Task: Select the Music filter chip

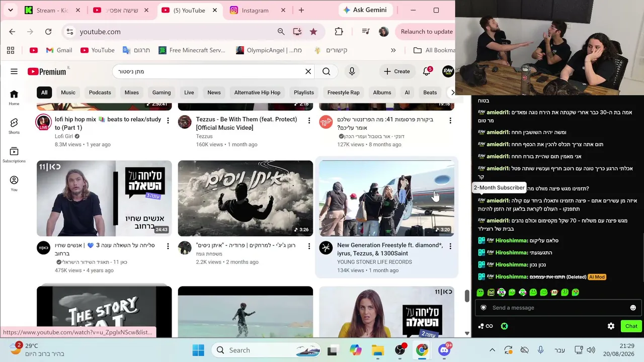Action: (x=68, y=93)
